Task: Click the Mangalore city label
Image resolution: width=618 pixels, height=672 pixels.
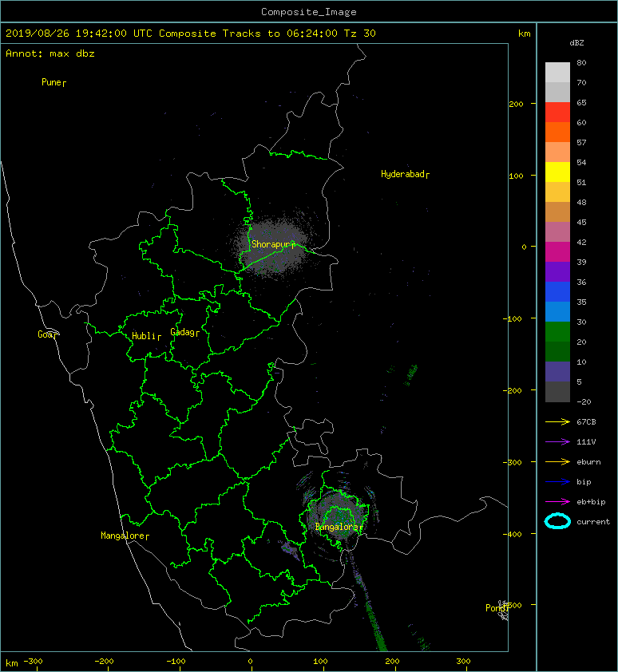Action: tap(125, 536)
